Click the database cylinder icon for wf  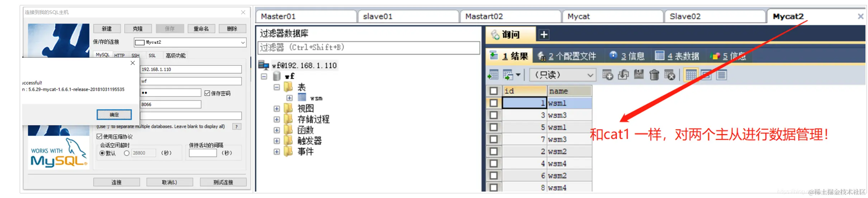point(276,76)
